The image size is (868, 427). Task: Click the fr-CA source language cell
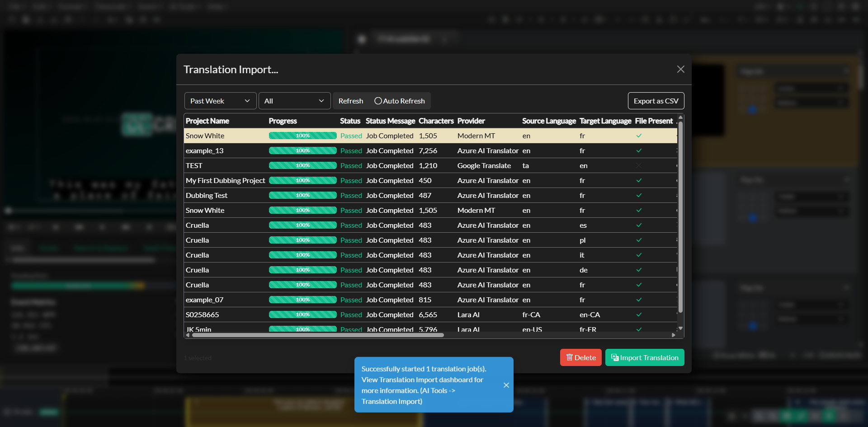coord(531,314)
